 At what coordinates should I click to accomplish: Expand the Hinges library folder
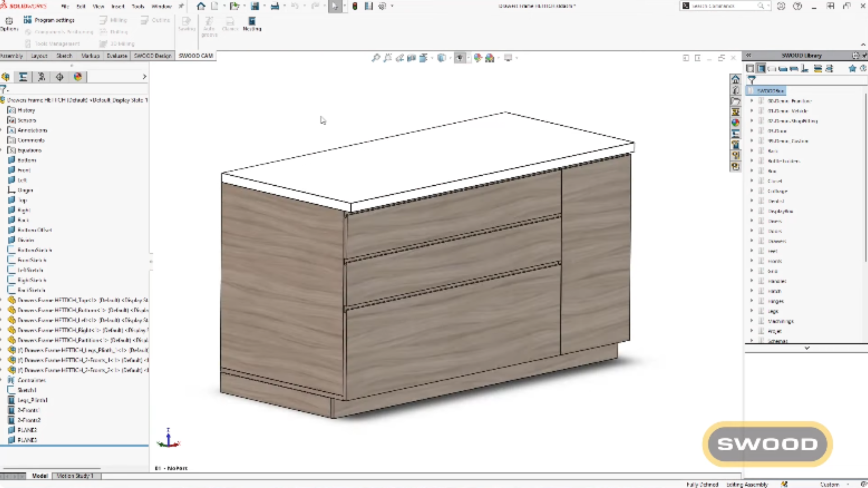[x=752, y=301]
